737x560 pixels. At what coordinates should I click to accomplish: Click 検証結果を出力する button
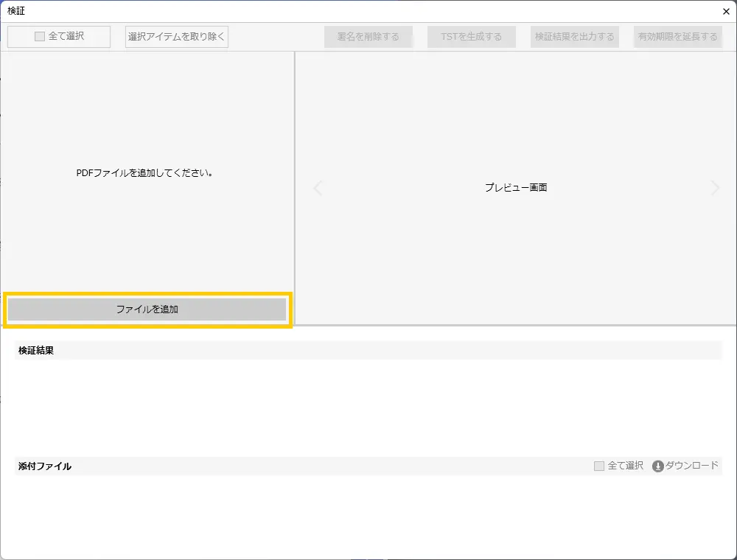point(574,37)
